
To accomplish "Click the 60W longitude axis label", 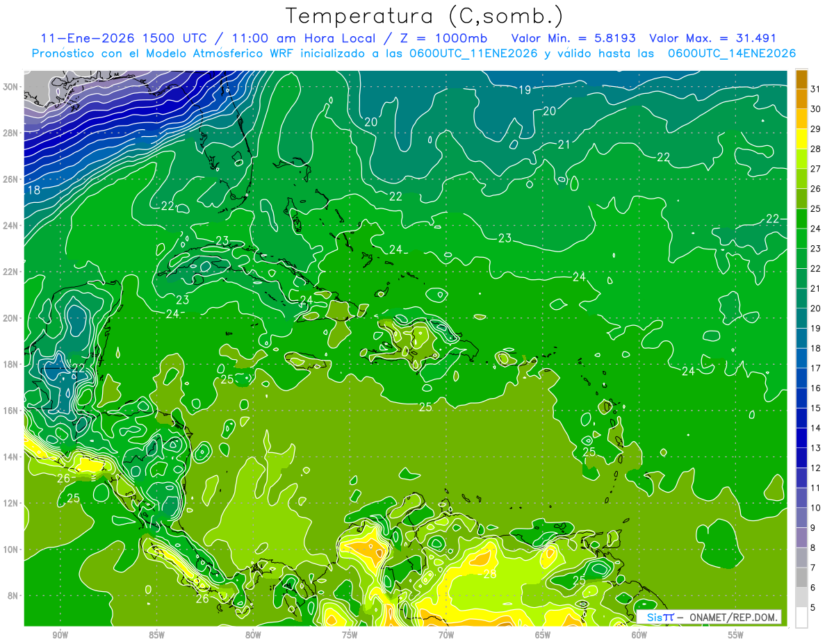I will pyautogui.click(x=639, y=635).
